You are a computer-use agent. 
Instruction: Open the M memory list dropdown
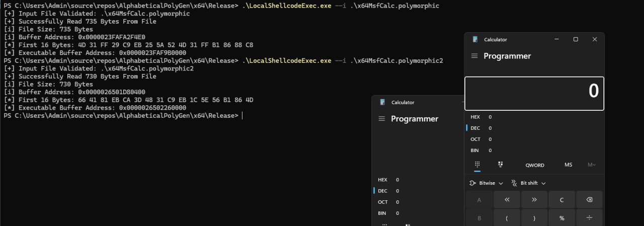coord(591,165)
